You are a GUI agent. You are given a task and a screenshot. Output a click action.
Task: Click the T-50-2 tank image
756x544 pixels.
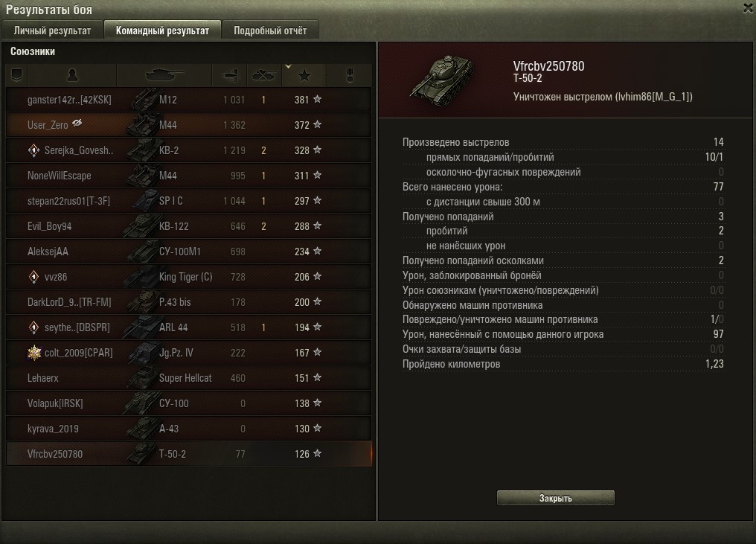441,79
